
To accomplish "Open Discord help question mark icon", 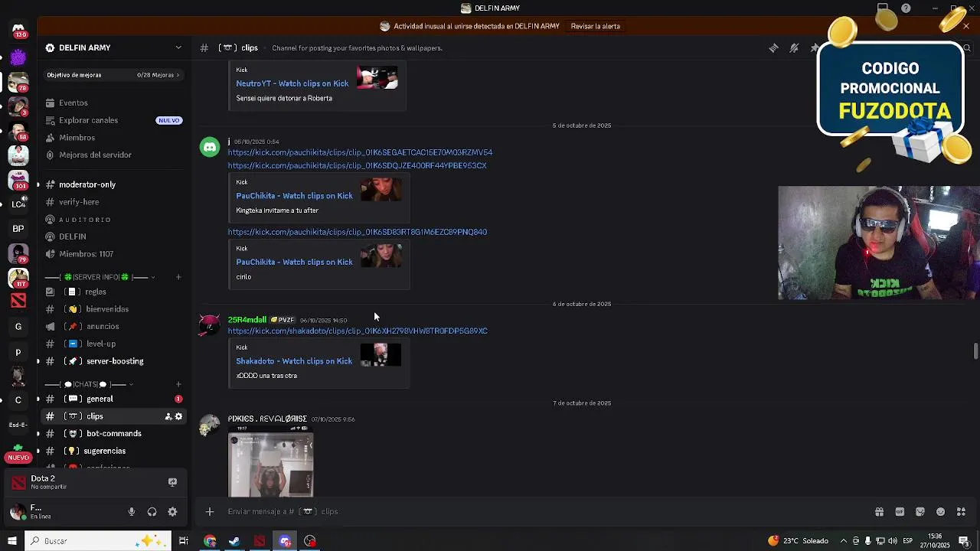I will click(x=906, y=8).
